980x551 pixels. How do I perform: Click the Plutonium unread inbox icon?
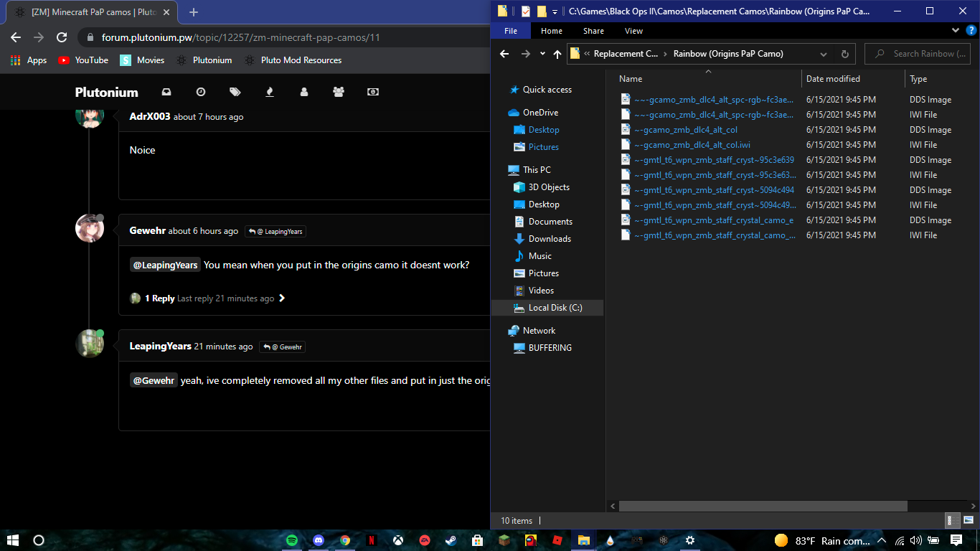(x=166, y=92)
